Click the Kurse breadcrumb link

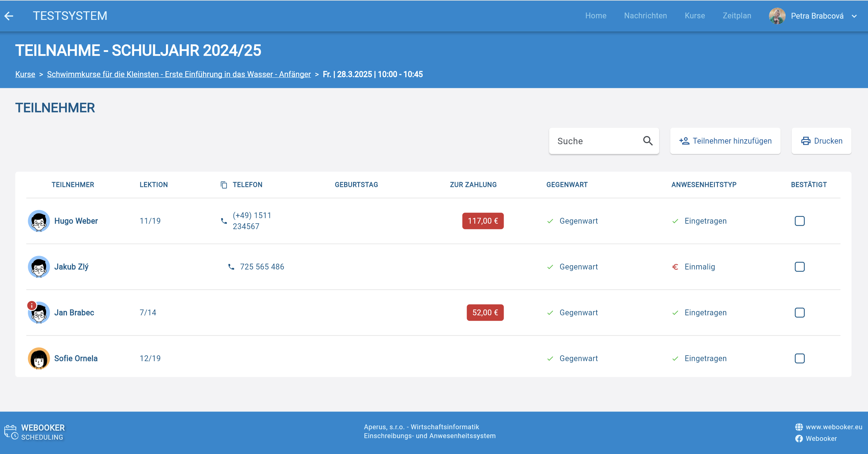25,74
